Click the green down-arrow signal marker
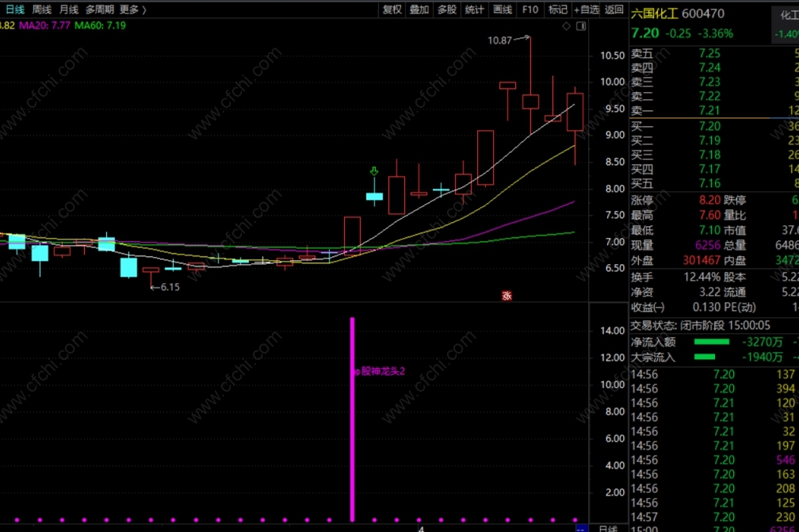The image size is (799, 532). 374,171
